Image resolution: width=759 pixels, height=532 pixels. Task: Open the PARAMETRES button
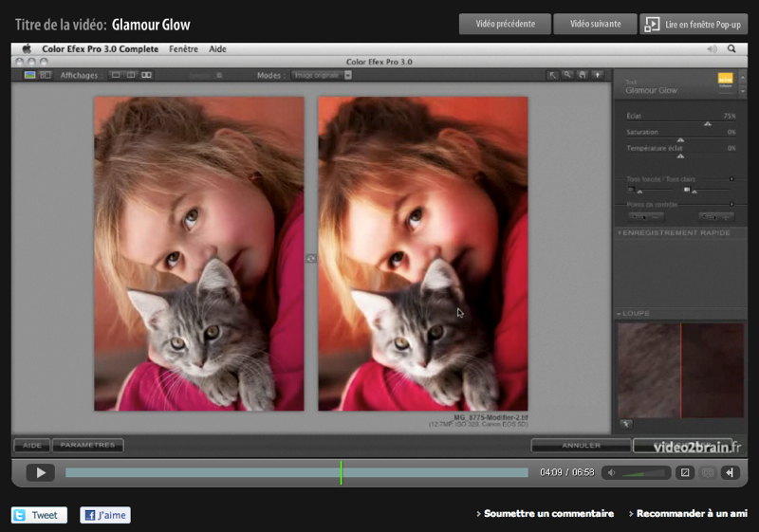[87, 445]
